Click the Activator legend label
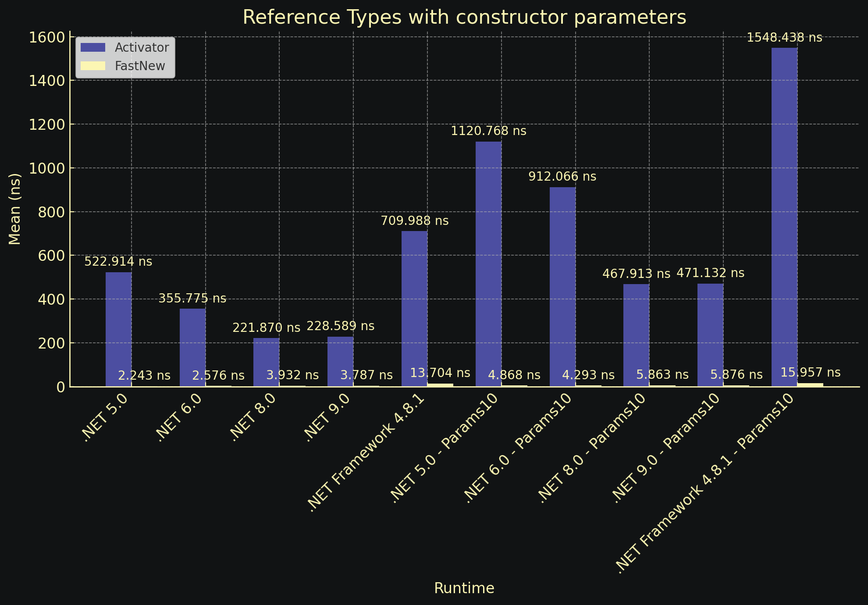This screenshot has height=605, width=868. point(142,47)
